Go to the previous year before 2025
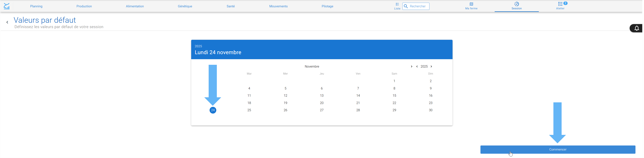Image resolution: width=644 pixels, height=158 pixels. pyautogui.click(x=417, y=66)
